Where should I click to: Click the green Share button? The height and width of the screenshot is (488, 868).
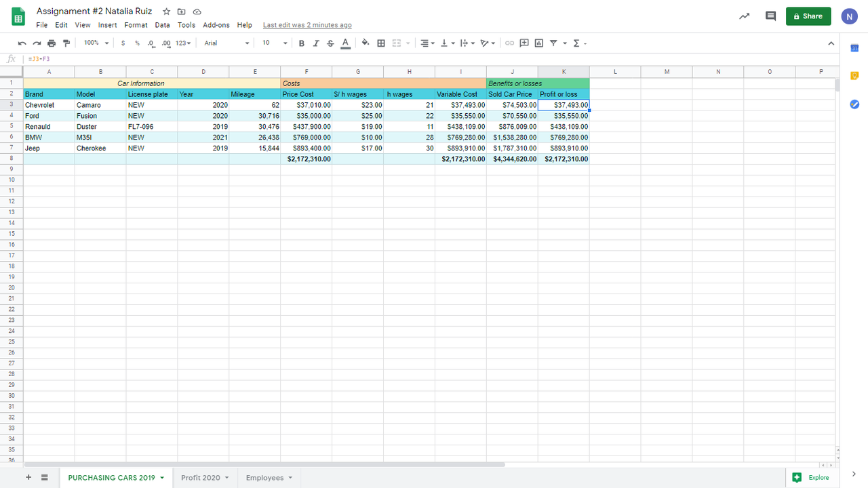tap(808, 16)
